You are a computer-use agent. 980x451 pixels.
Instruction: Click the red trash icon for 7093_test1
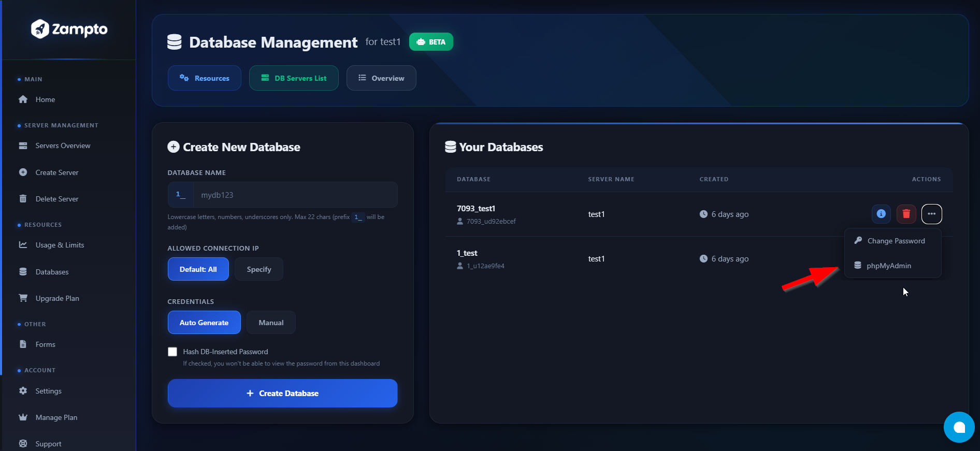pos(906,214)
